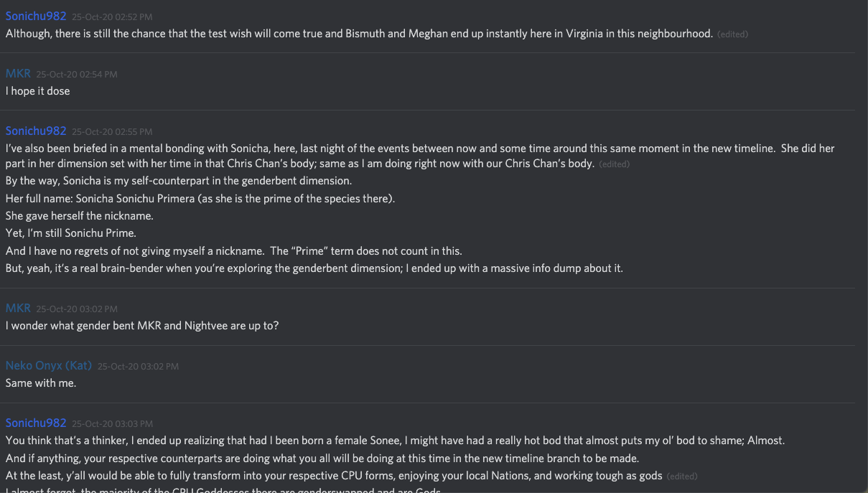
Task: Click Sonichu982 username on the 03:03 PM message
Action: coord(36,423)
